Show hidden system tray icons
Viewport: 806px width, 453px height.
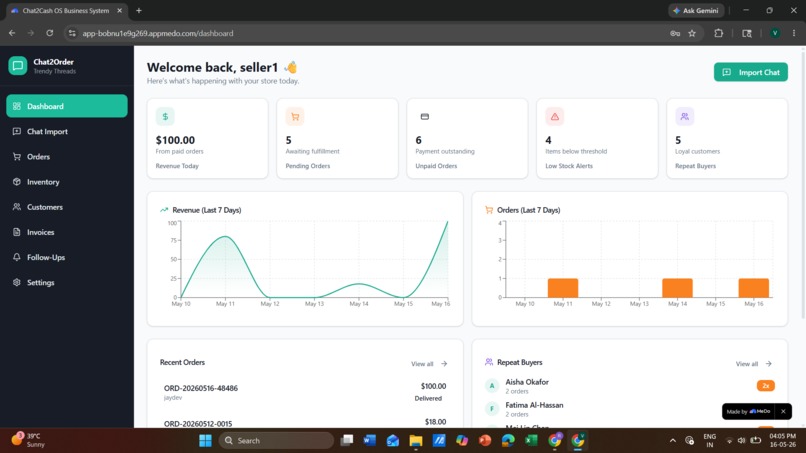[672, 441]
